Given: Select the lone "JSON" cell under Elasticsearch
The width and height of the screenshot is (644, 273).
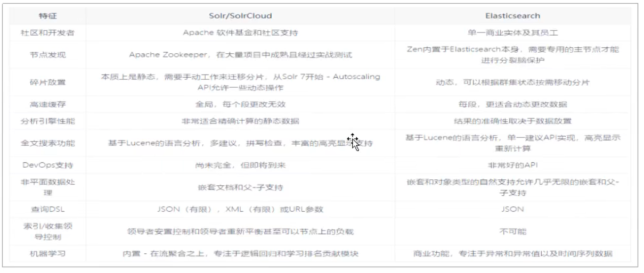Looking at the screenshot, I should (x=512, y=209).
